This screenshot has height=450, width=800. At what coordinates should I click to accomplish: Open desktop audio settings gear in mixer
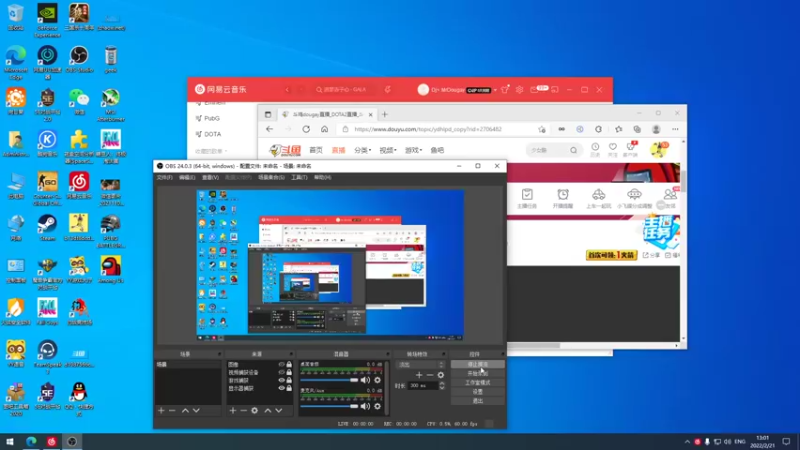[x=378, y=380]
